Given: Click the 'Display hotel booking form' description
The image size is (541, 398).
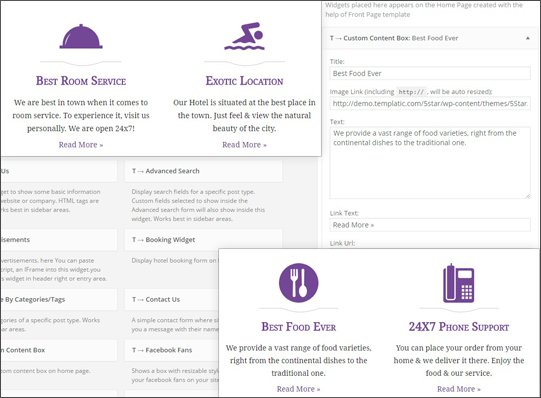Looking at the screenshot, I should (x=175, y=261).
